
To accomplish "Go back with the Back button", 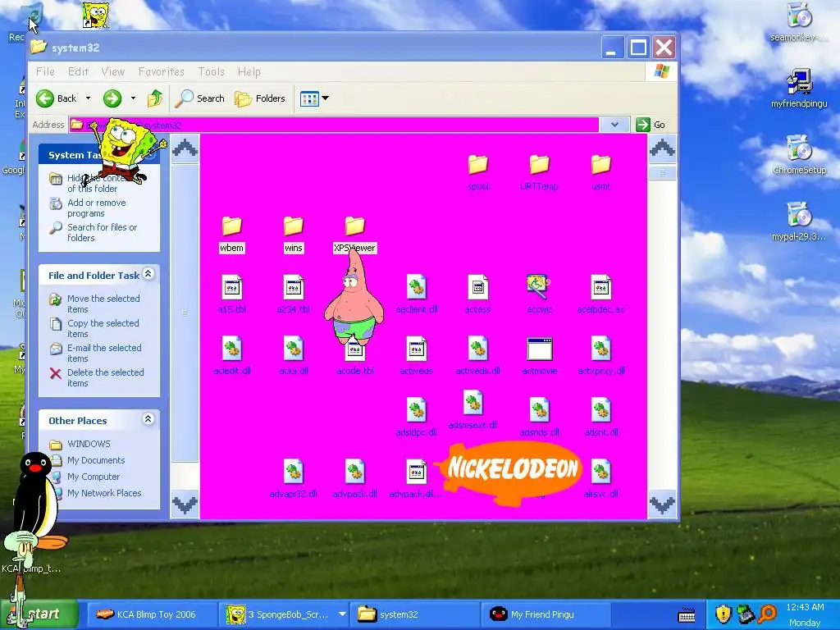I will pyautogui.click(x=57, y=98).
